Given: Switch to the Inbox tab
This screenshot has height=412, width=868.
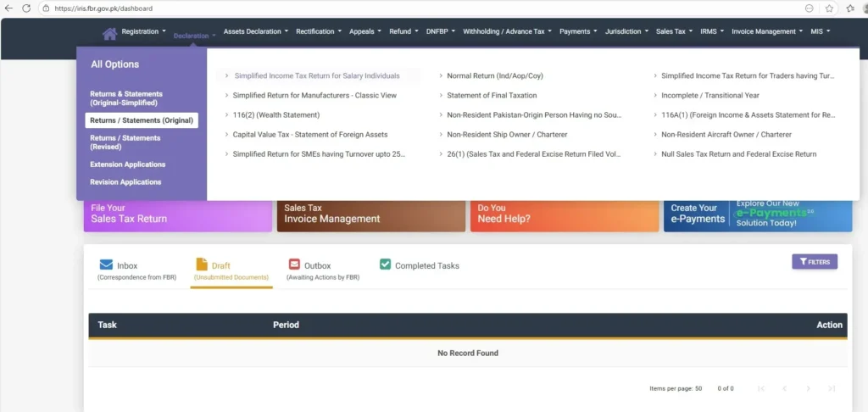Looking at the screenshot, I should [136, 270].
